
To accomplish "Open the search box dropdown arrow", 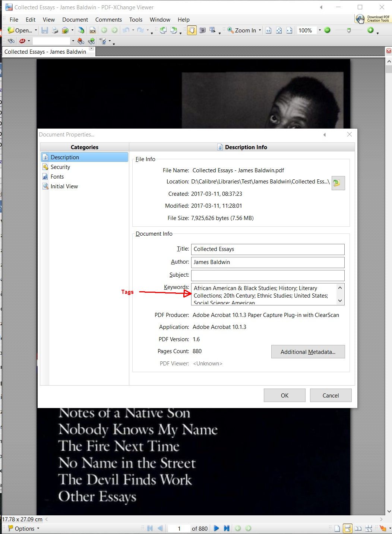I will coord(73,41).
